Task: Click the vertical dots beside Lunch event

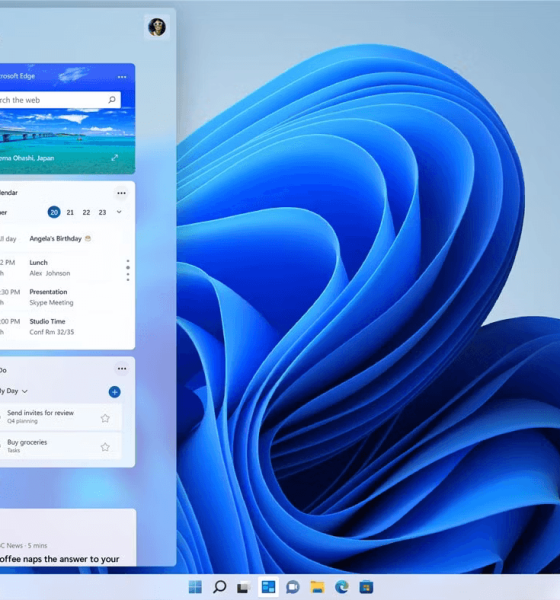Action: coord(128,271)
